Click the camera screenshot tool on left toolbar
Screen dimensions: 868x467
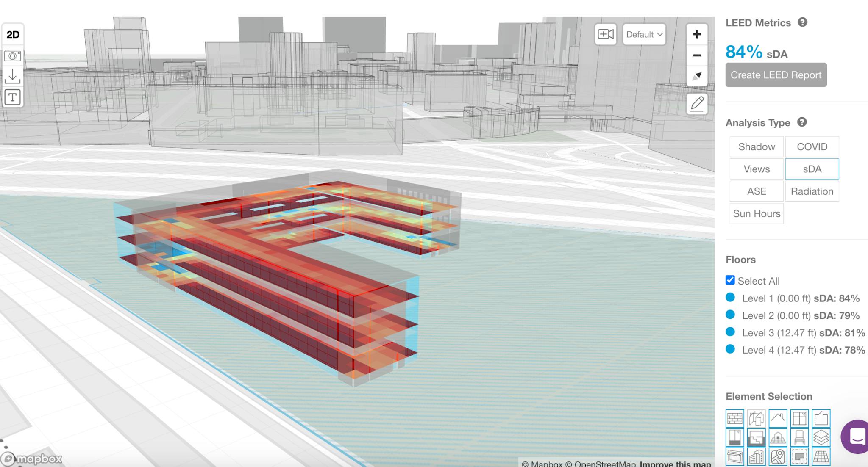pyautogui.click(x=13, y=55)
